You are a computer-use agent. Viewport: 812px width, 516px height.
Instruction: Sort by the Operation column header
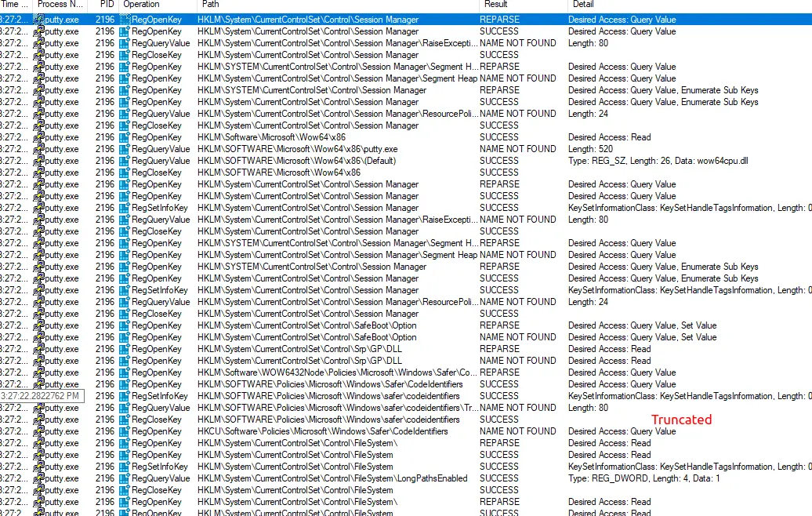pyautogui.click(x=141, y=4)
